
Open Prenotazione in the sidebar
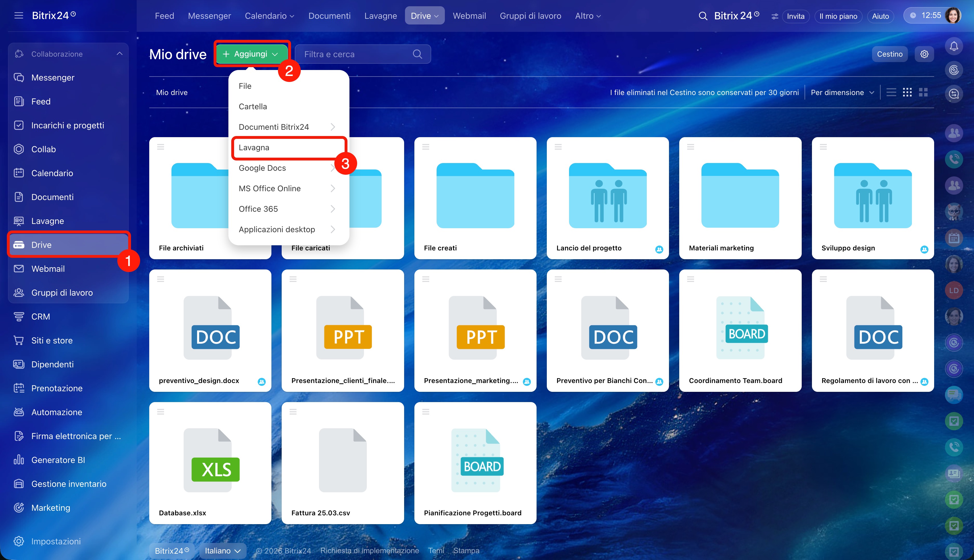click(69, 388)
